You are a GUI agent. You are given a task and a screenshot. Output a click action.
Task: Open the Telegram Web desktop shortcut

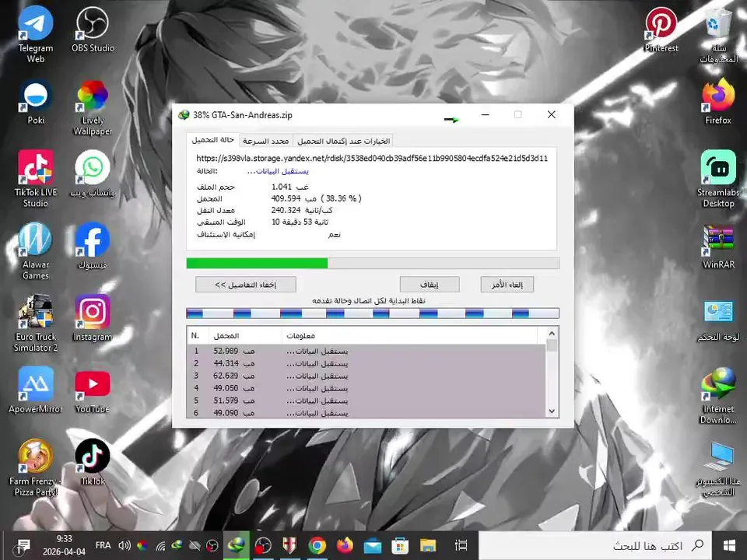35,34
